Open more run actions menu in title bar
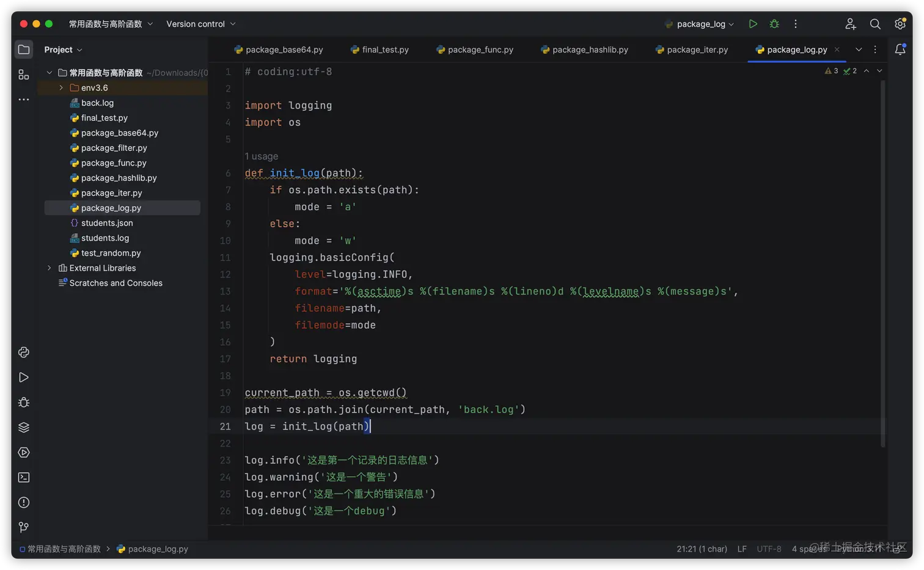 pos(796,24)
